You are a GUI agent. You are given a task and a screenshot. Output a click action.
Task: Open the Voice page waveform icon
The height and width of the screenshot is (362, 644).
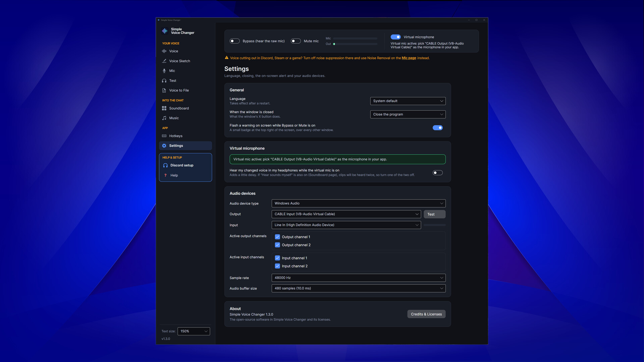click(164, 51)
